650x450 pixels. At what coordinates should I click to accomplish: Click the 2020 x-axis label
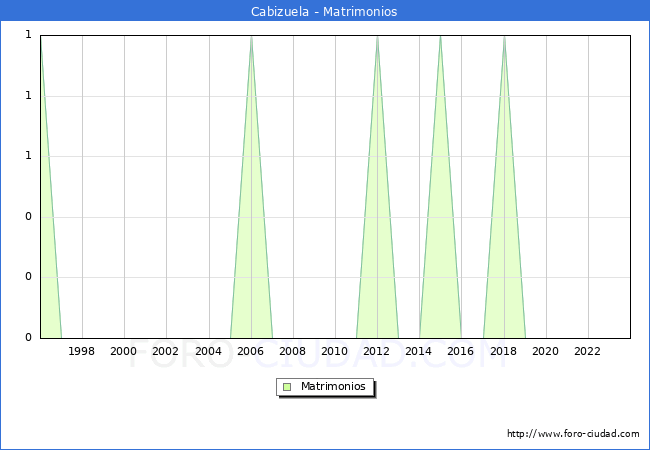point(546,351)
